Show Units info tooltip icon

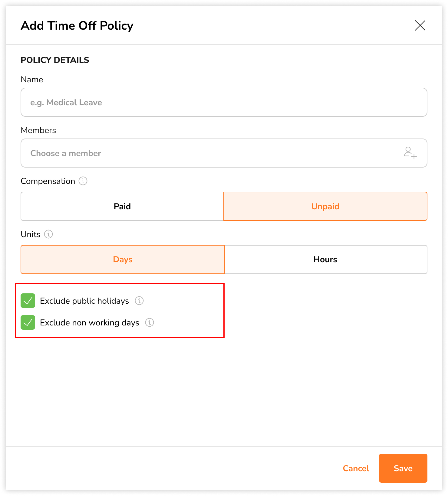click(x=48, y=234)
